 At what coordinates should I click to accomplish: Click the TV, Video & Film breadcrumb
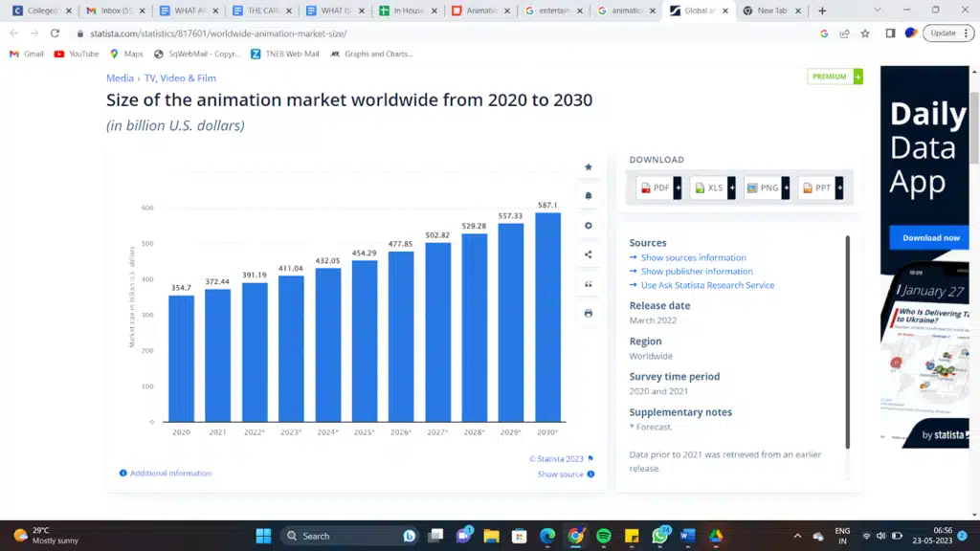tap(180, 78)
